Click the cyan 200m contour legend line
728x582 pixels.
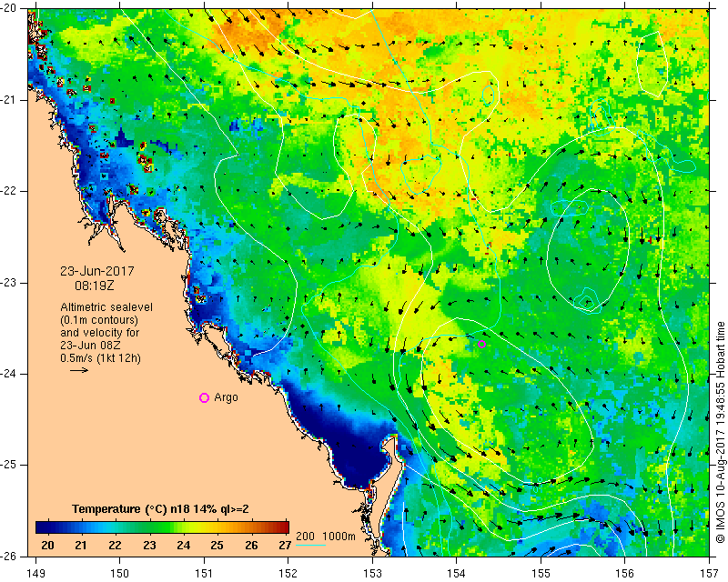pos(310,545)
